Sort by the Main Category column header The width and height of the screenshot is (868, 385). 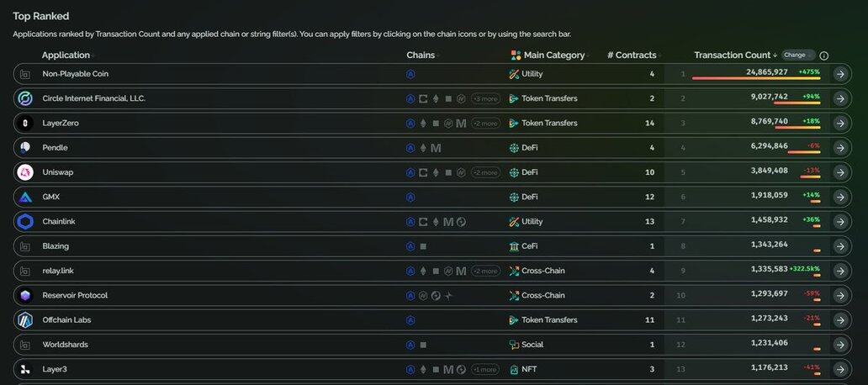554,55
